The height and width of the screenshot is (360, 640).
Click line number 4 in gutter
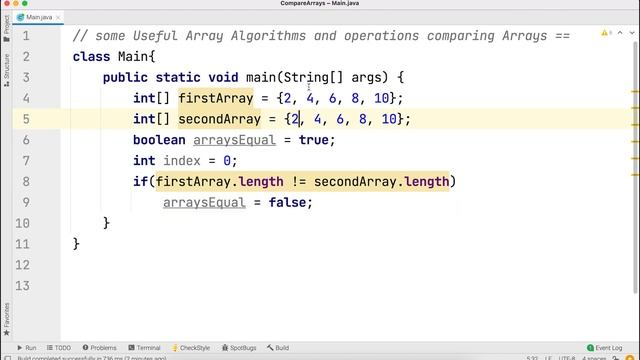[26, 98]
